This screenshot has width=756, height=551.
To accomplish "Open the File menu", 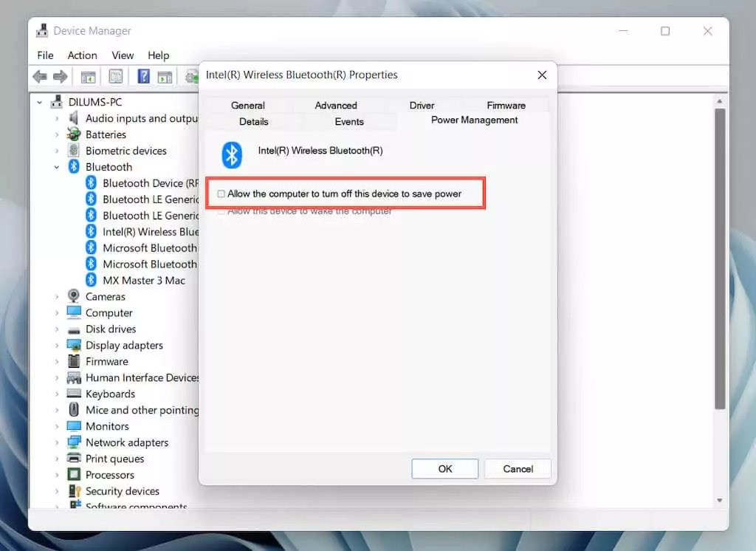I will click(x=45, y=55).
